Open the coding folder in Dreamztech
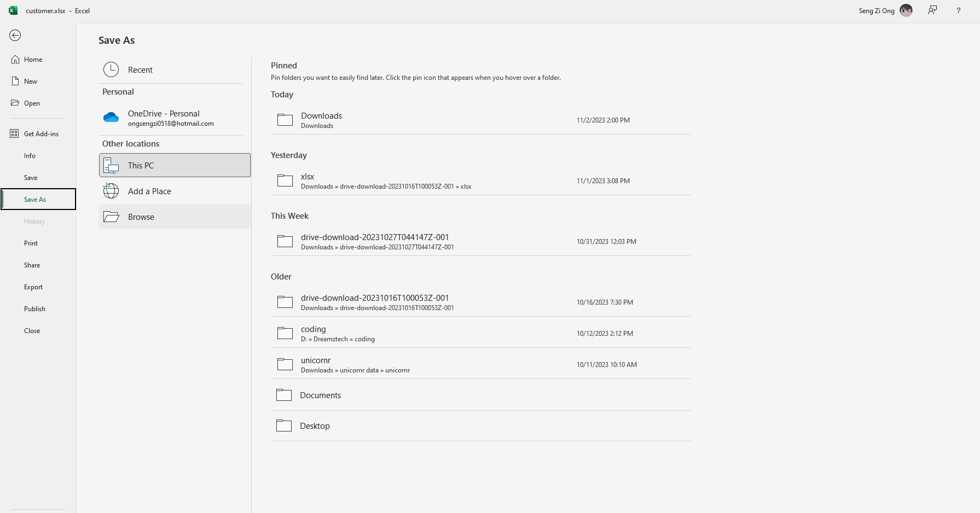Screen dimensions: 980x513 [x=482, y=333]
